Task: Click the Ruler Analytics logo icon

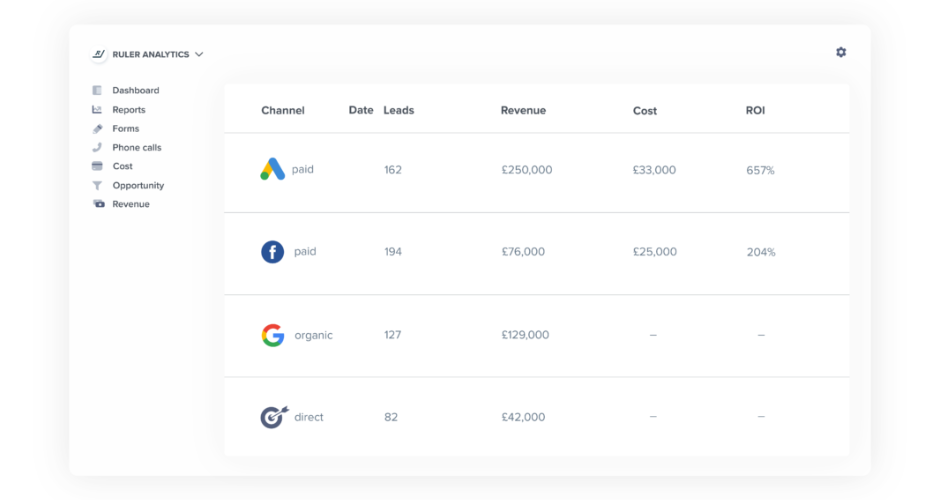Action: tap(99, 54)
